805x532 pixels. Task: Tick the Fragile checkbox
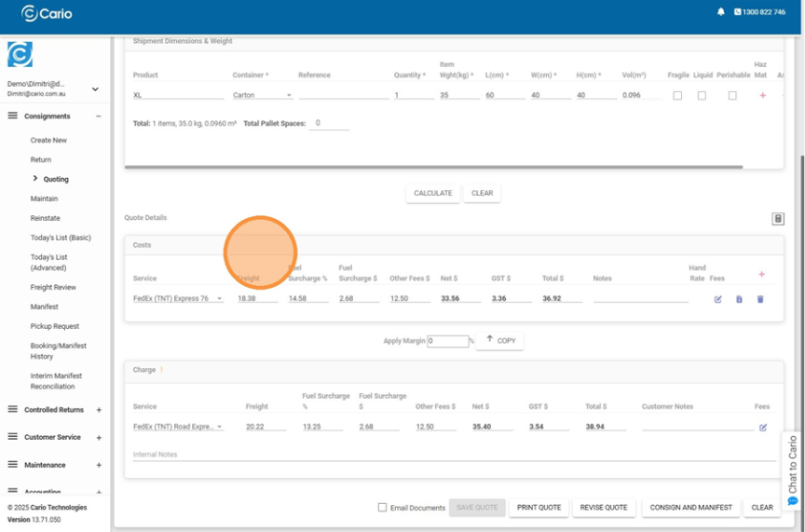(677, 96)
